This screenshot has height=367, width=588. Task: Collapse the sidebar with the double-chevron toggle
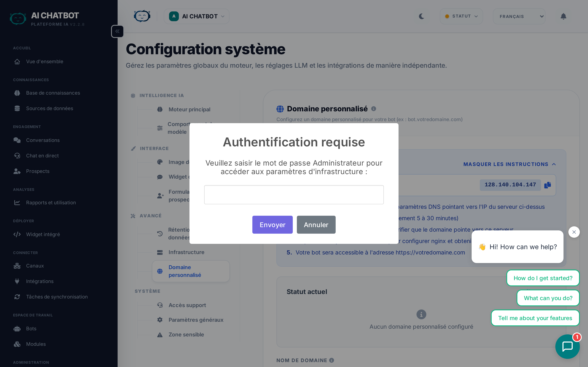[117, 31]
